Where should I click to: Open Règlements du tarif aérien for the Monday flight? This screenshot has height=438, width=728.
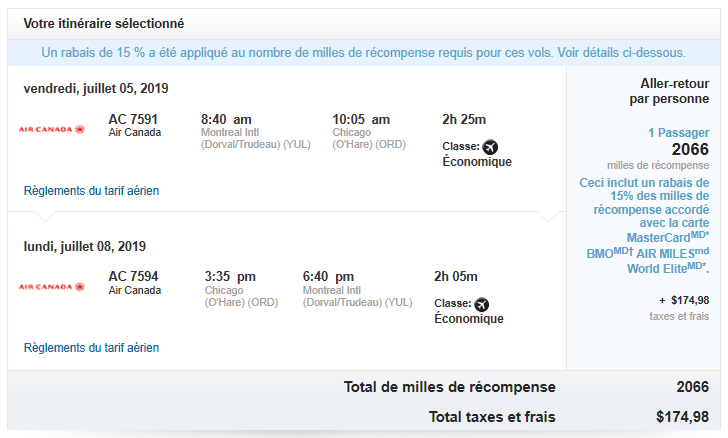coord(91,348)
